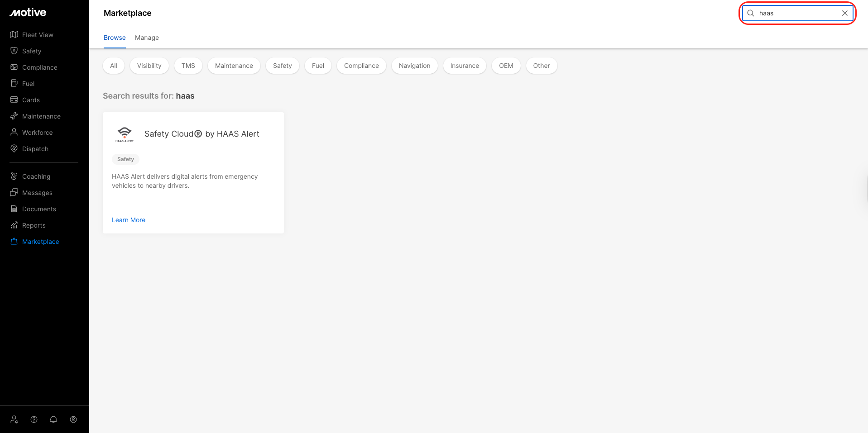Screen dimensions: 868x433
Task: Go to Reports menu label
Action: pyautogui.click(x=34, y=225)
